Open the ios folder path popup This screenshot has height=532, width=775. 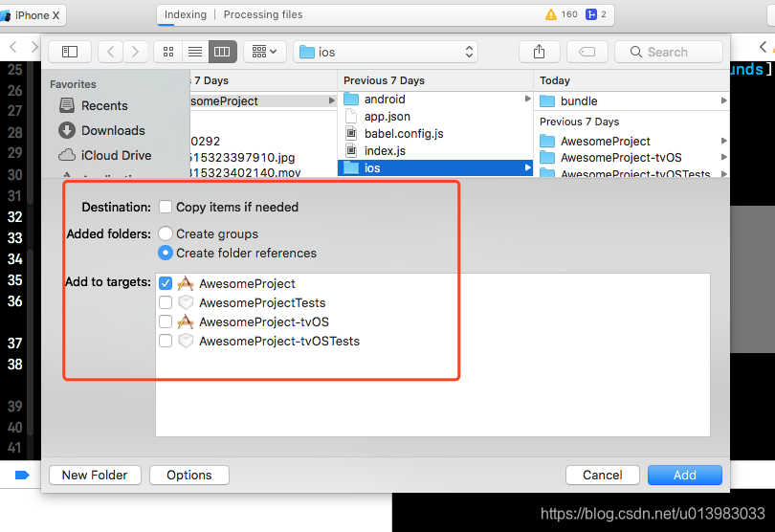coord(386,52)
